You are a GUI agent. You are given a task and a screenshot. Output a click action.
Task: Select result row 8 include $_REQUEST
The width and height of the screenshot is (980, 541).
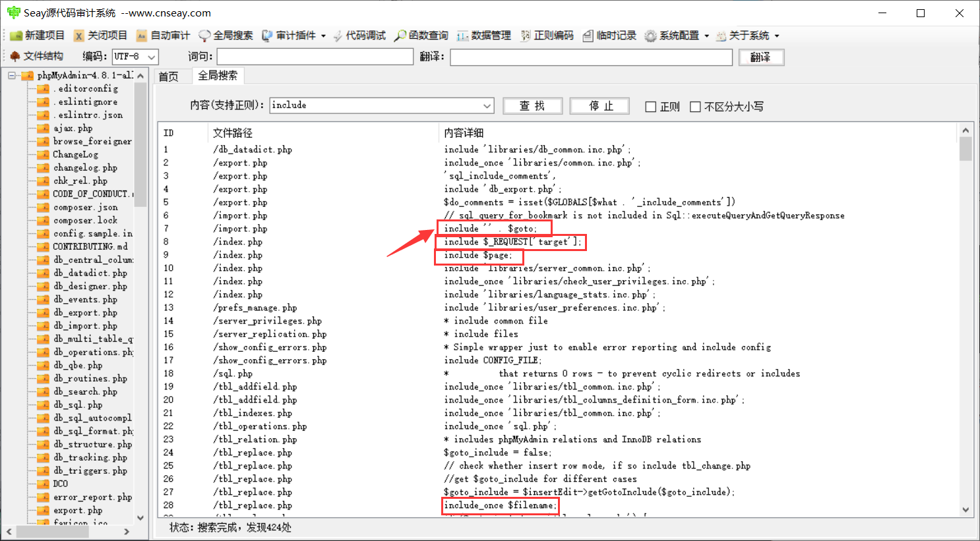pyautogui.click(x=557, y=242)
